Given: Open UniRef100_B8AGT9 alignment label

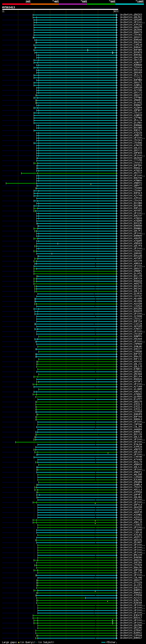Looking at the screenshot, I should 131,32.
